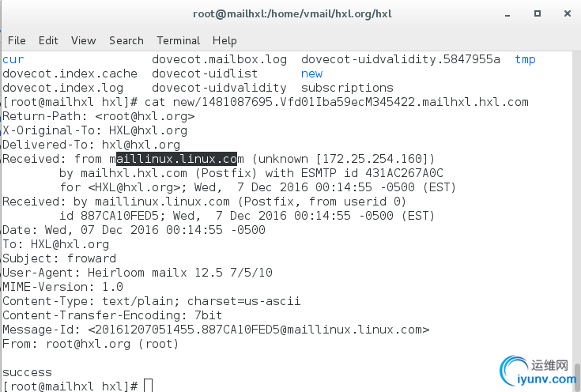Open the Help menu
This screenshot has height=392, width=581.
[x=224, y=41]
